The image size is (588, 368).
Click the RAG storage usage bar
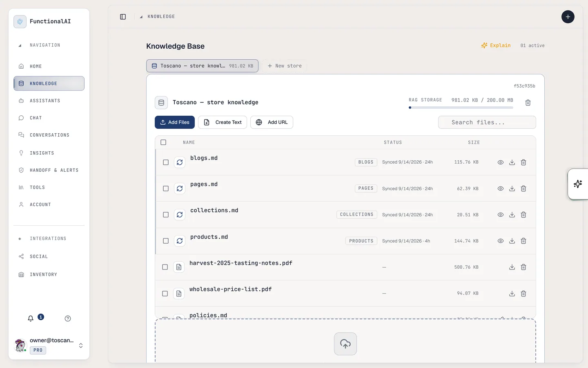[x=461, y=108]
